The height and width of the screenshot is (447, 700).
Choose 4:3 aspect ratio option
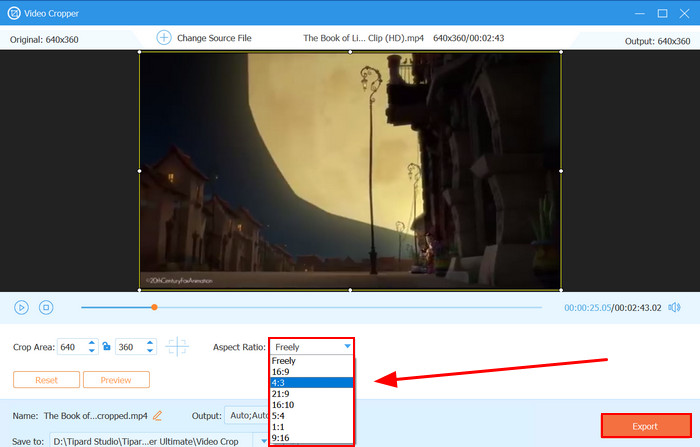click(312, 383)
